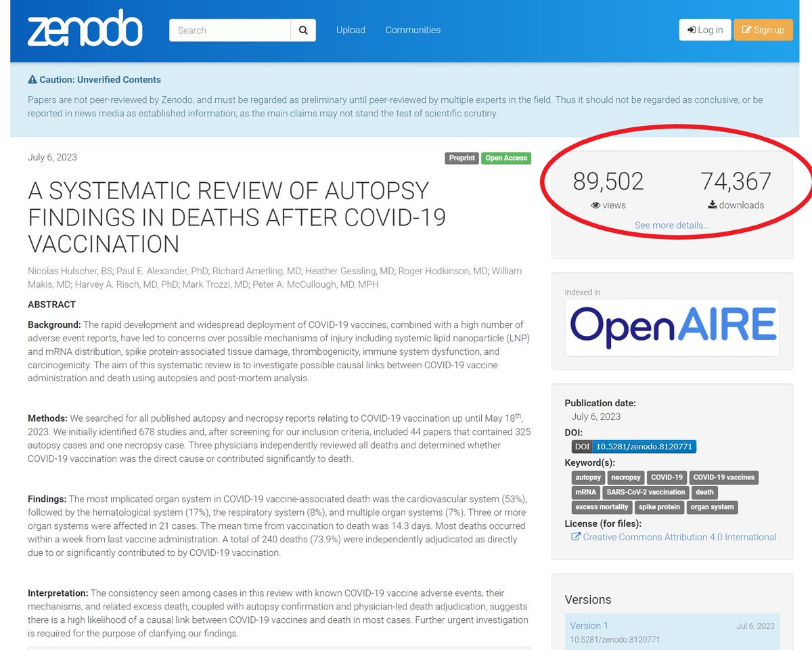Click the OpenAIRE logo
Viewport: 812px width, 650px height.
pos(672,328)
